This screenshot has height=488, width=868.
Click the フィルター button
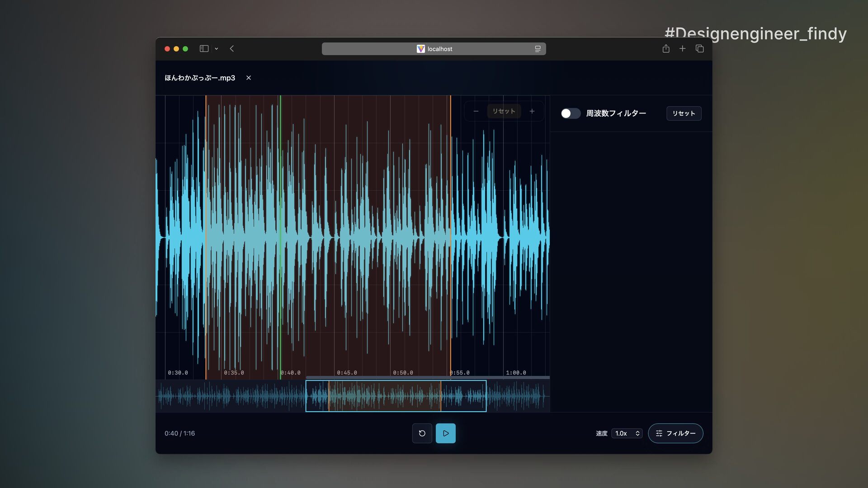(x=675, y=433)
